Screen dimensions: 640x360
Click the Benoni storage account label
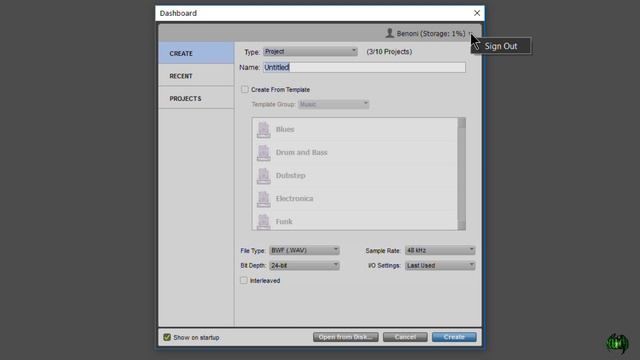click(x=431, y=33)
